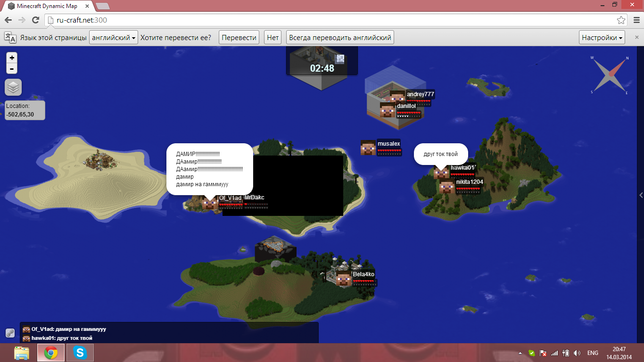Zoom out on the map
This screenshot has width=644, height=362.
pos(12,69)
